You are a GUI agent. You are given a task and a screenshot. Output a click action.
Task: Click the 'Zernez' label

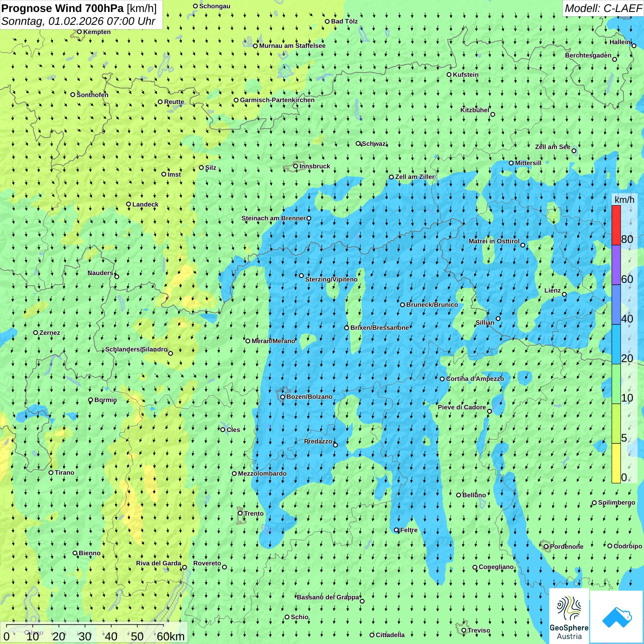pyautogui.click(x=50, y=333)
